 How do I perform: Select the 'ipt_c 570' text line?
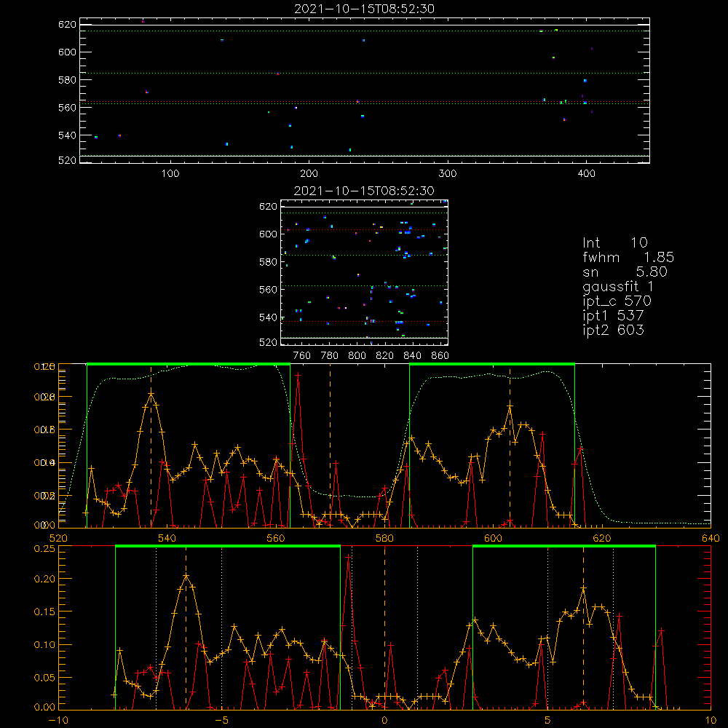coord(617,301)
